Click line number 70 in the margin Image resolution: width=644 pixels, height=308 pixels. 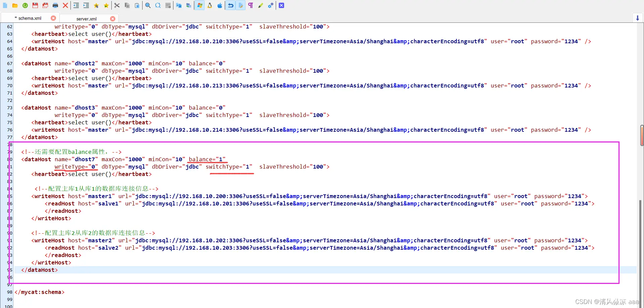10,85
